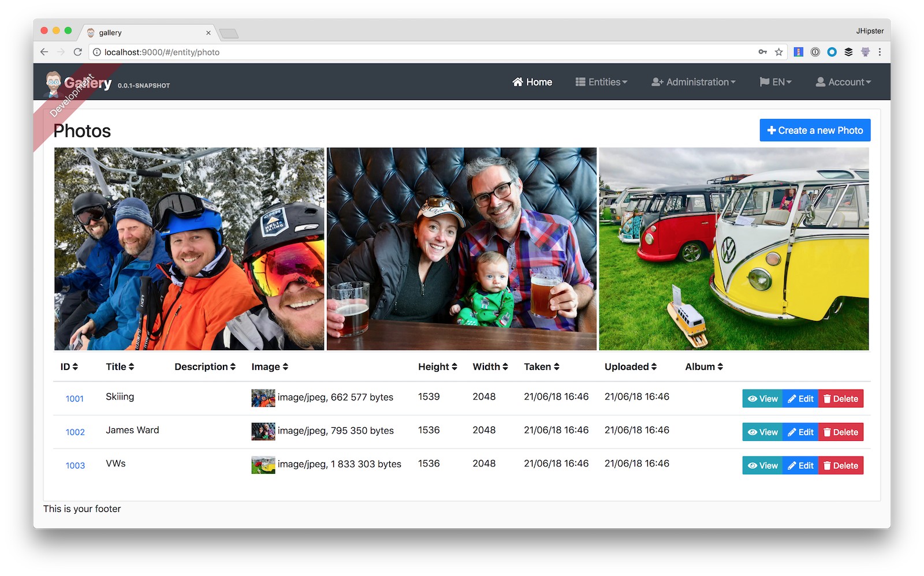Expand the Account menu
The width and height of the screenshot is (924, 576).
(843, 82)
